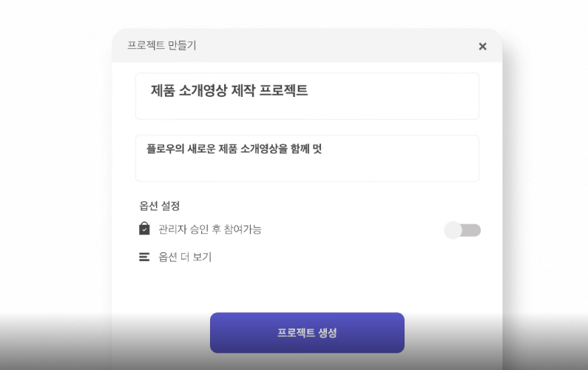Click the gray track of approval toggle
Image resolution: width=588 pixels, height=370 pixels.
click(473, 230)
